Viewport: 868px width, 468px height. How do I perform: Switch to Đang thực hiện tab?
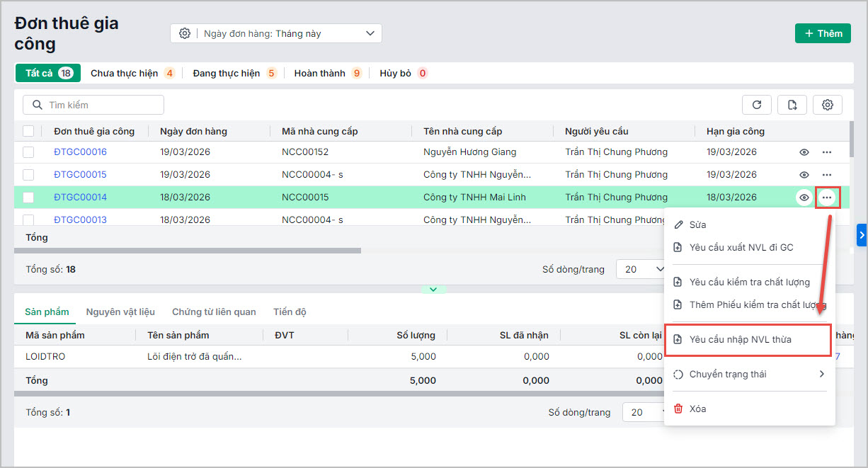click(x=234, y=73)
